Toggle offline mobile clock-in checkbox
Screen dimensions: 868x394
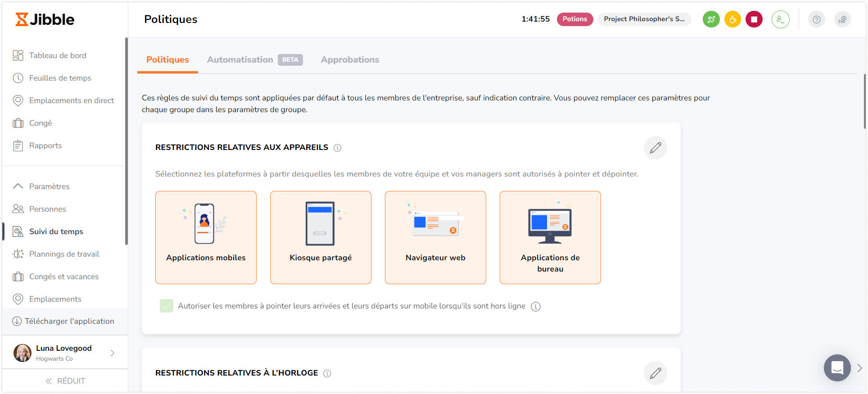tap(167, 306)
